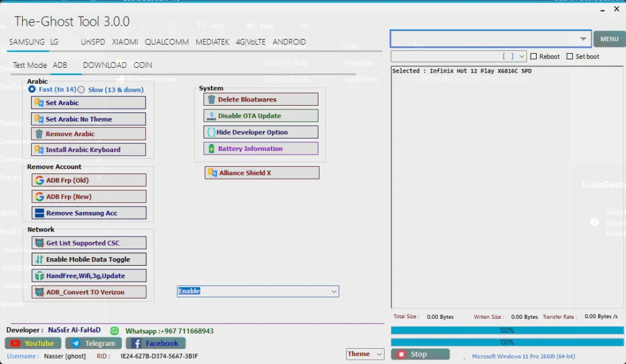This screenshot has height=364, width=626.
Task: Open the device selection combo box at top
Action: (x=583, y=39)
